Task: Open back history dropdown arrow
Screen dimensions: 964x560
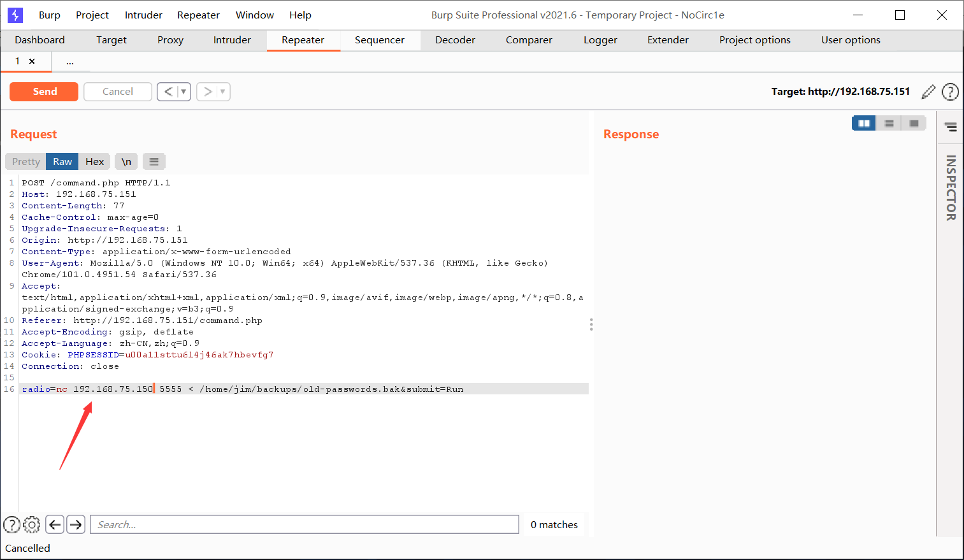Action: [x=183, y=92]
